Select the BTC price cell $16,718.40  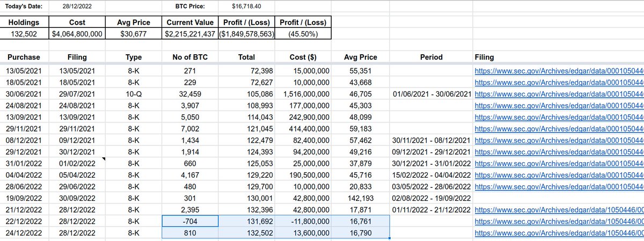pos(246,6)
